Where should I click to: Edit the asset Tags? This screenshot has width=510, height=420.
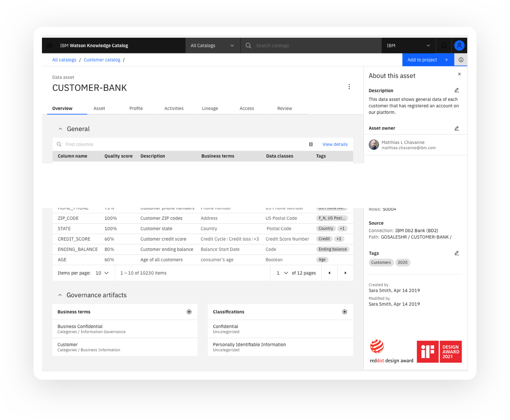click(457, 253)
